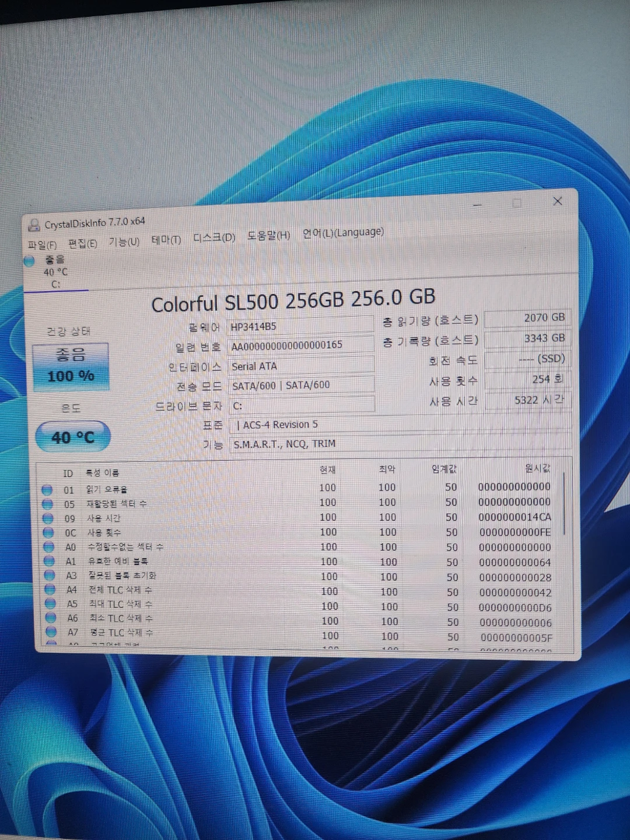Click the power on hours value 5322 시간
630x840 pixels.
tap(528, 400)
